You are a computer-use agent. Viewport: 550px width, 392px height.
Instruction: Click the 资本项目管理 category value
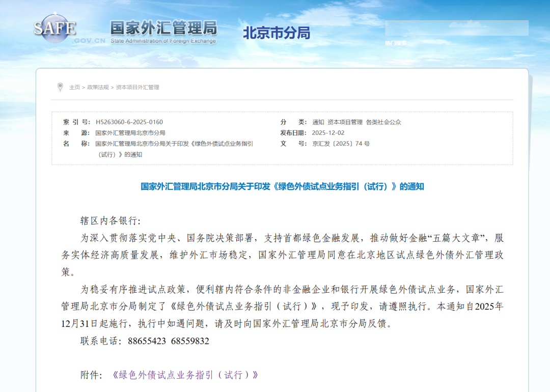(x=345, y=122)
